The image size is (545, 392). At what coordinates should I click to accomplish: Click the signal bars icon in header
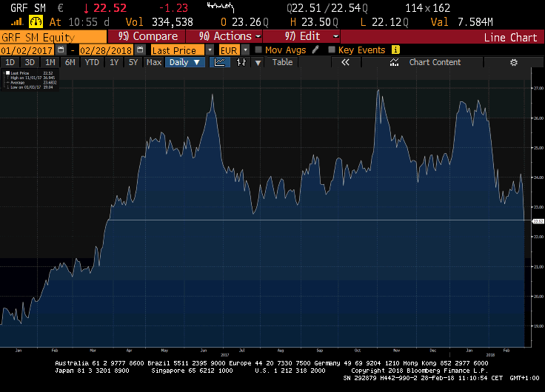click(x=17, y=22)
